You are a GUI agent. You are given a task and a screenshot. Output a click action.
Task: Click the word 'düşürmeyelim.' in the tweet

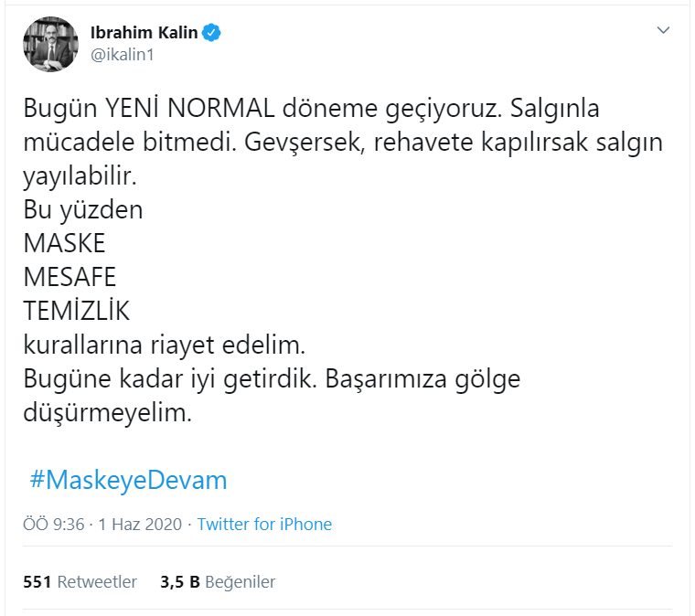tap(108, 413)
